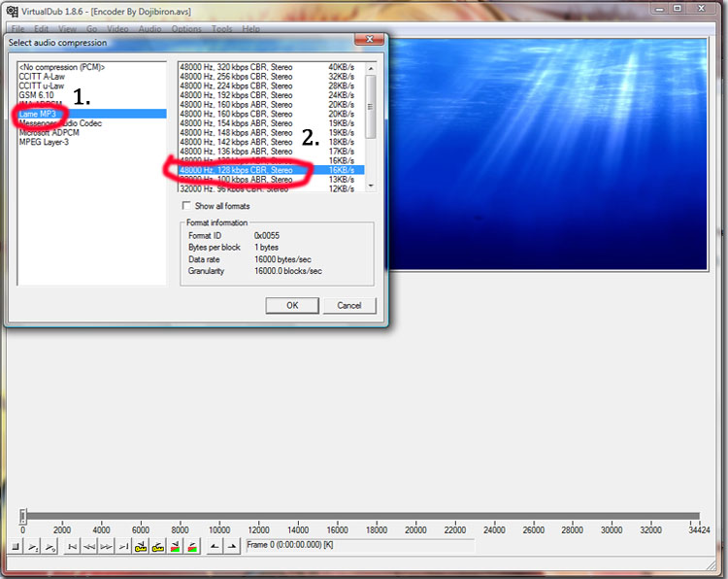Select CCITT A-Law codec

(x=92, y=76)
